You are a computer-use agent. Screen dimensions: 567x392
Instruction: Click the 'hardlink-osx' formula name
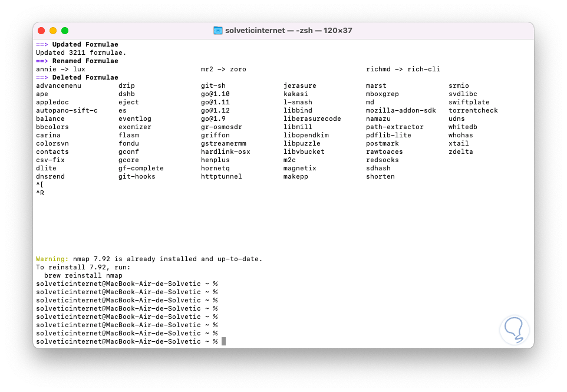pyautogui.click(x=226, y=152)
